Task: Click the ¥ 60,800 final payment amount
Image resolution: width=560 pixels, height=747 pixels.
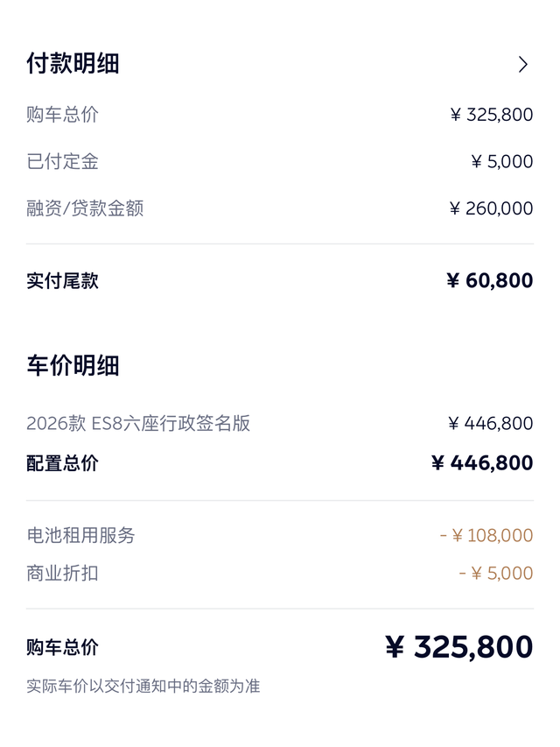Action: pyautogui.click(x=489, y=281)
